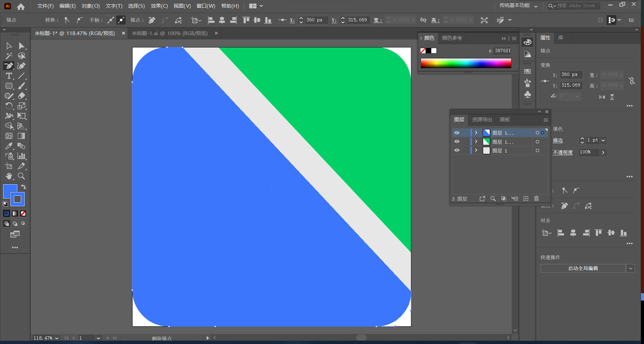Open the 不透明度 opacity link
Screen dimensions: 644x344
point(563,152)
